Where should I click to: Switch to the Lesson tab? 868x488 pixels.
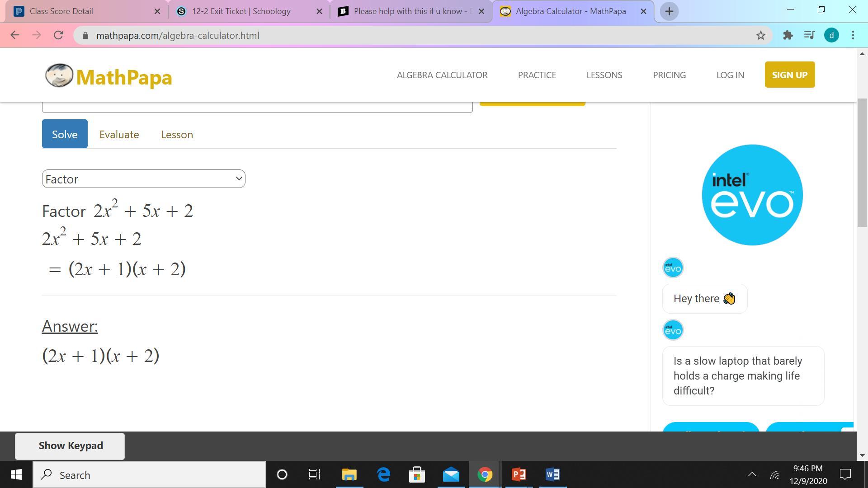[x=177, y=135]
